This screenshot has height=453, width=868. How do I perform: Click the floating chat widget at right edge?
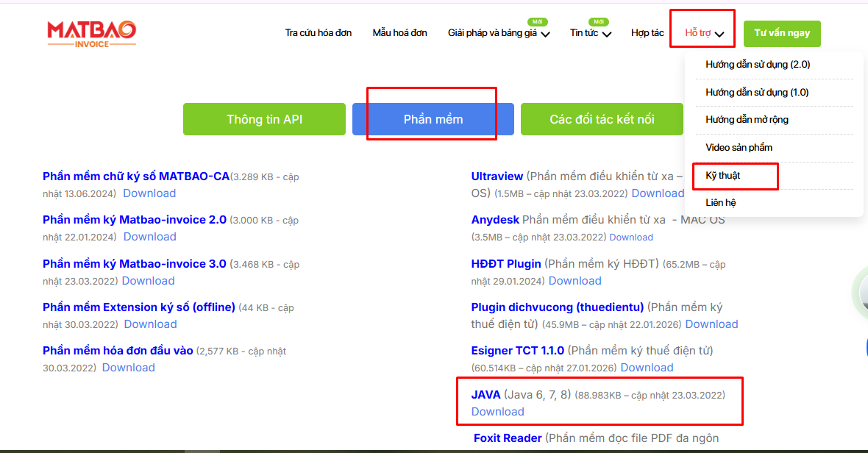tap(862, 294)
